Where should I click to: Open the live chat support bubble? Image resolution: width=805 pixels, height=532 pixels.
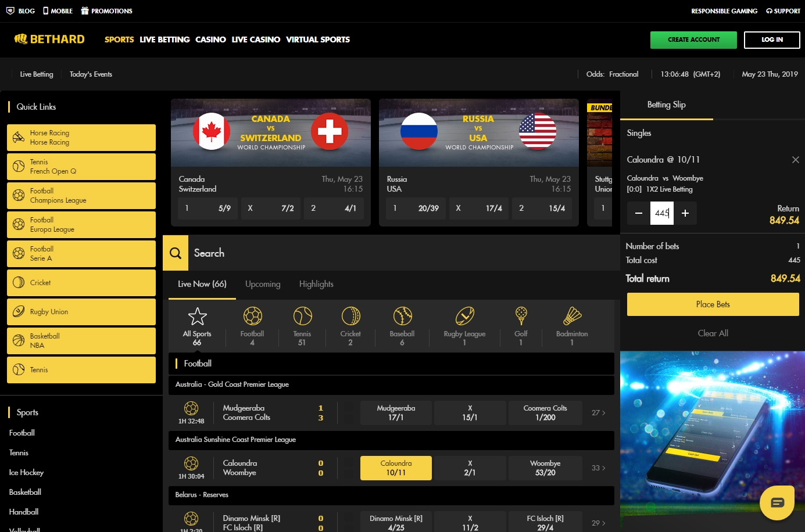coord(777,502)
